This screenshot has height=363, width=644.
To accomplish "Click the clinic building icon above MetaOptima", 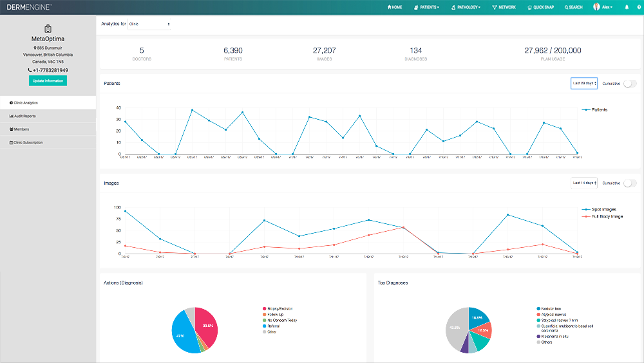I will click(x=48, y=29).
